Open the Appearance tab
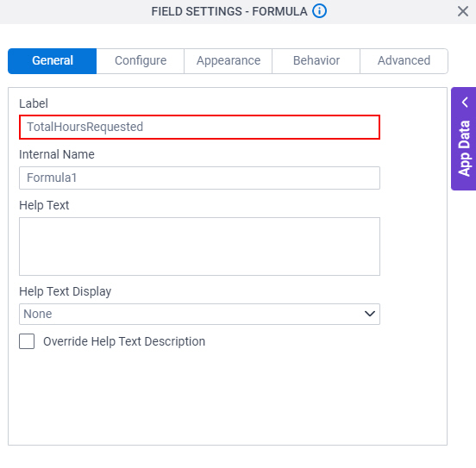The image size is (476, 468). click(x=229, y=60)
